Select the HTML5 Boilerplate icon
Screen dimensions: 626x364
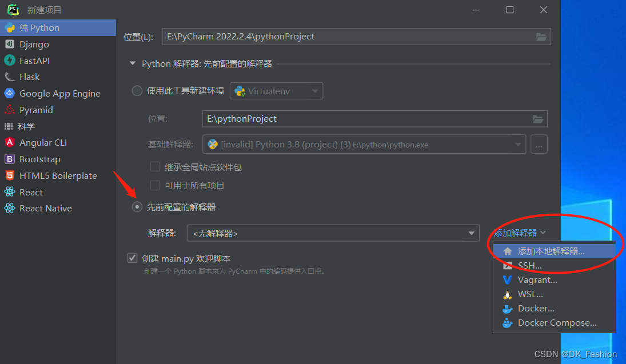(x=10, y=175)
